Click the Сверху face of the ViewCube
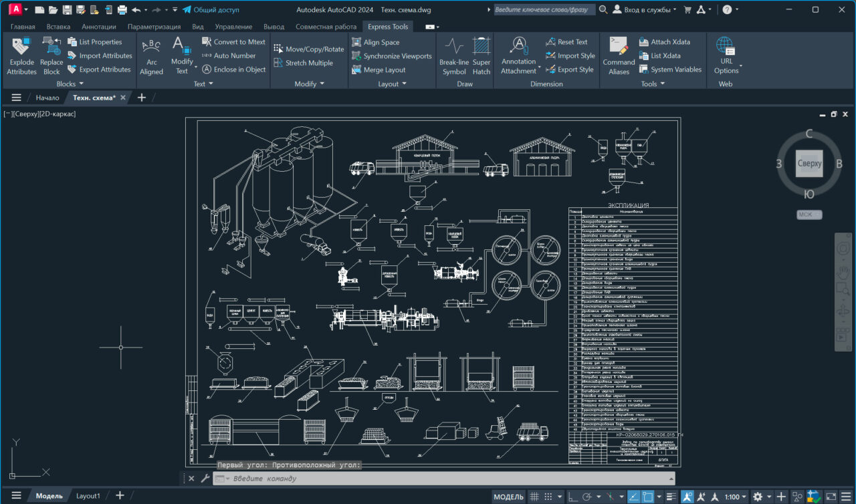856x504 pixels. coord(809,163)
